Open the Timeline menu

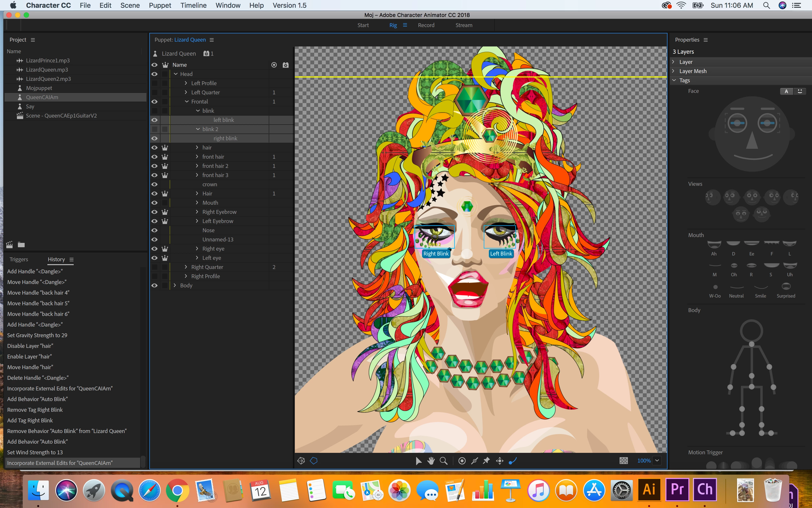[x=194, y=5]
